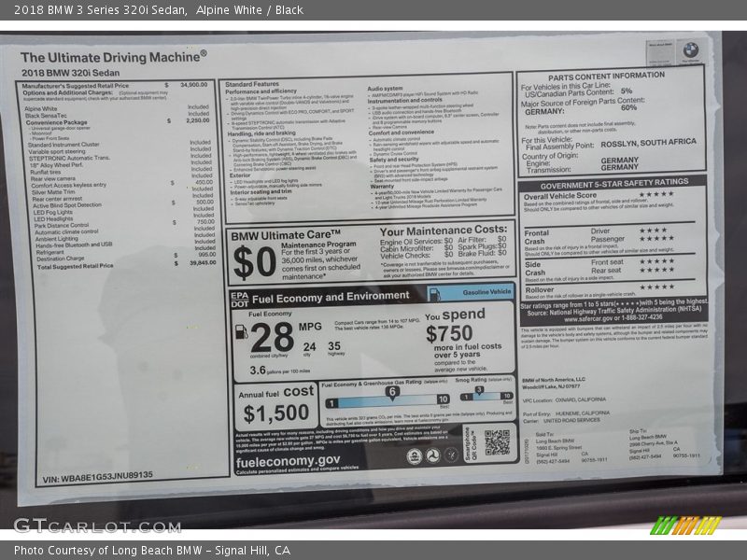Click the smog rating marker 3
The height and width of the screenshot is (560, 747).
[x=479, y=390]
